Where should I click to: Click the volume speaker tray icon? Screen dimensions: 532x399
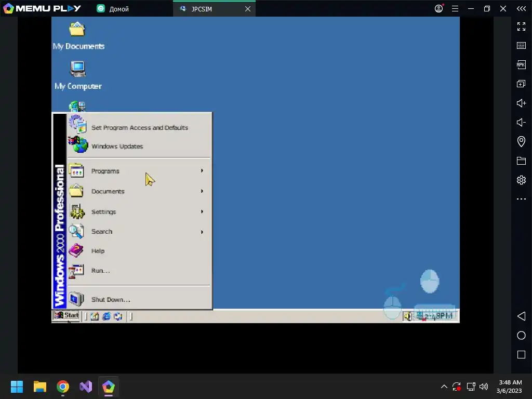408,316
